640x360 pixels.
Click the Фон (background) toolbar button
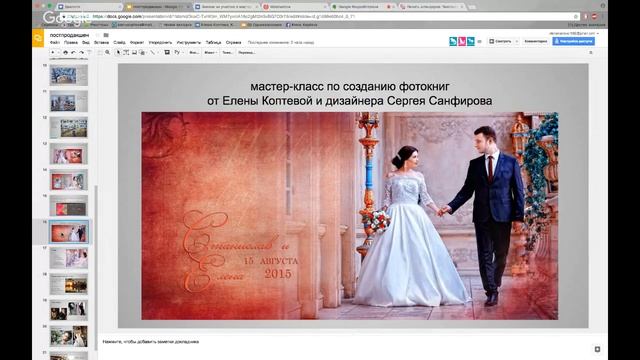click(x=194, y=53)
